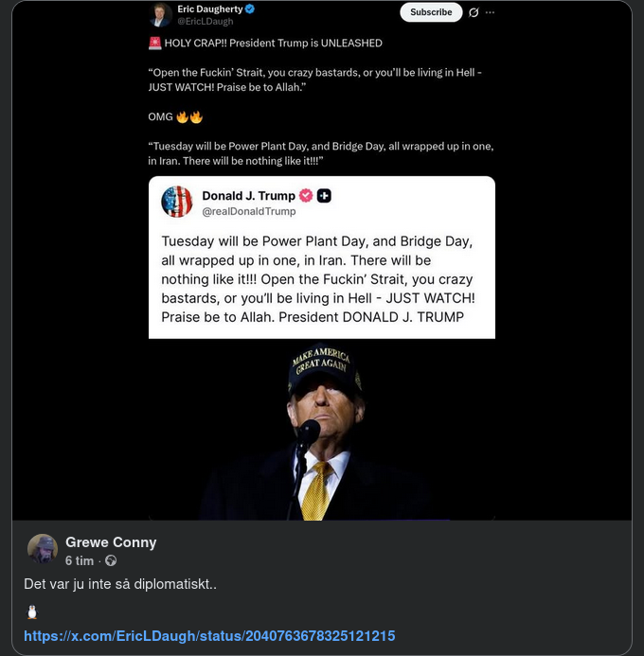
Task: Open the tweet's three-dot more menu
Action: pyautogui.click(x=490, y=12)
